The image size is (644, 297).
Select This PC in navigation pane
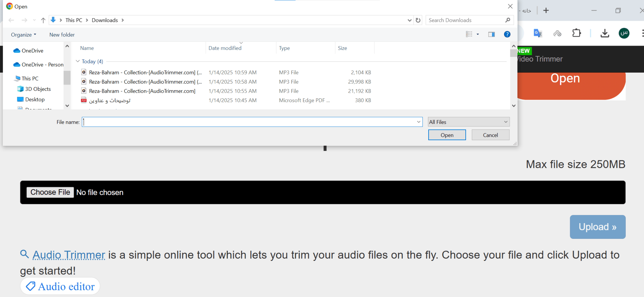26,78
